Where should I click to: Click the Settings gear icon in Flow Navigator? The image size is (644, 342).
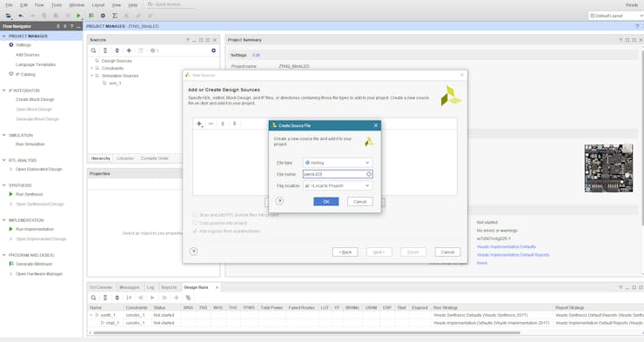[11, 44]
